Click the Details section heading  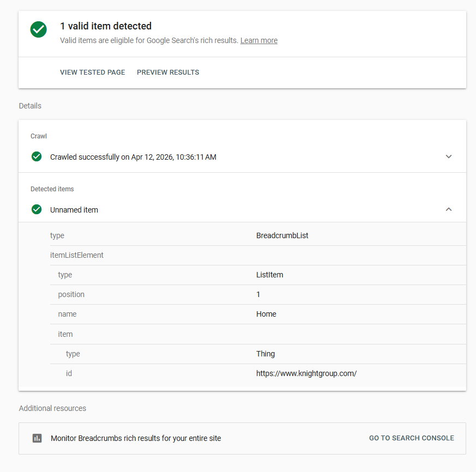[30, 105]
